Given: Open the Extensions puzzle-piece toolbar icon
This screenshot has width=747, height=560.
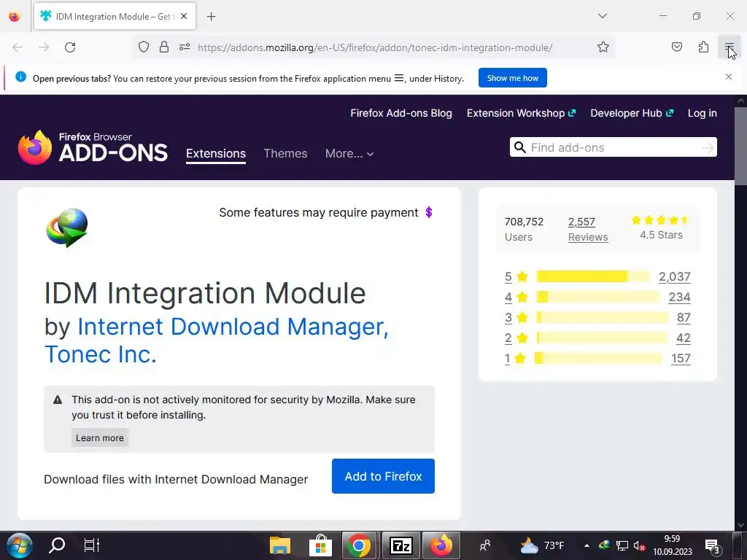Looking at the screenshot, I should pyautogui.click(x=703, y=47).
